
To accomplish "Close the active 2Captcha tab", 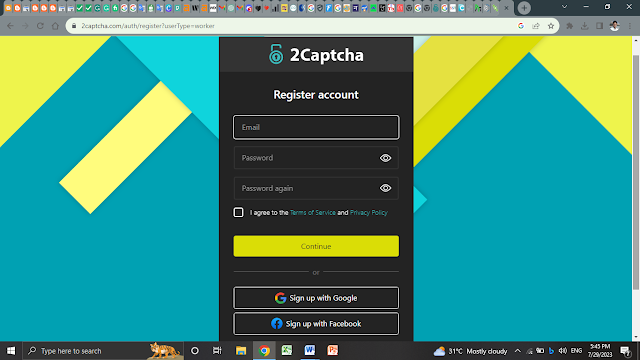I will (x=507, y=8).
